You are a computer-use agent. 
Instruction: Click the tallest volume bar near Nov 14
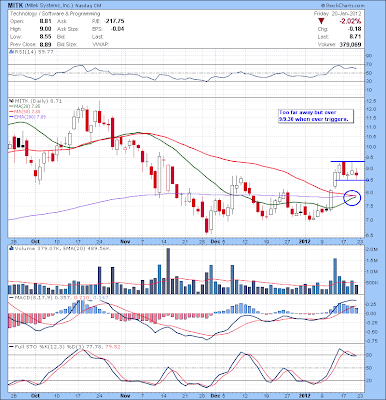(168, 271)
